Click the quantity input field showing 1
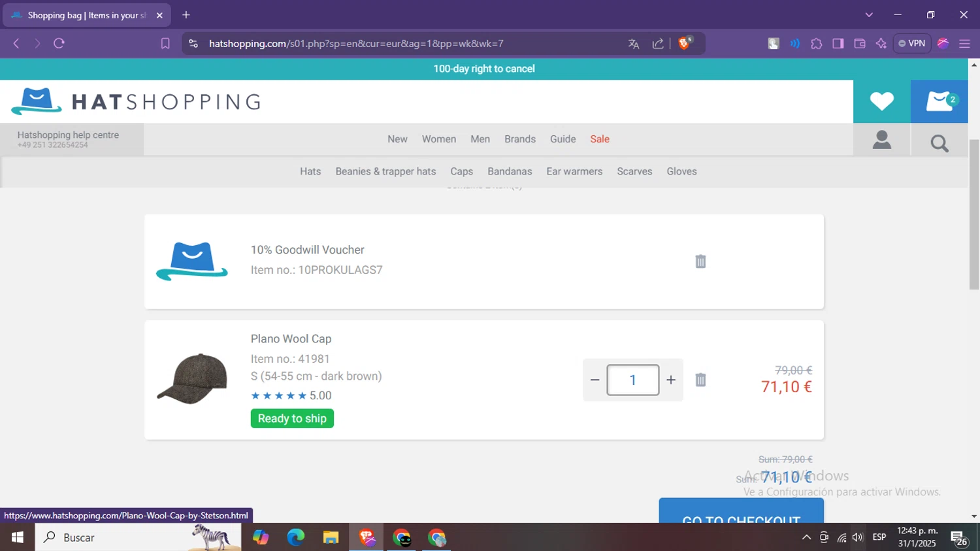The image size is (980, 551). click(x=632, y=380)
